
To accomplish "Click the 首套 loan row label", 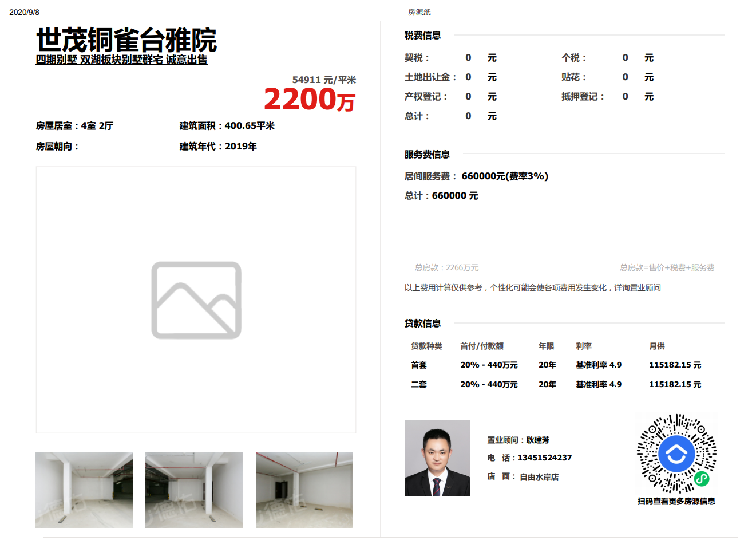I will pyautogui.click(x=418, y=365).
